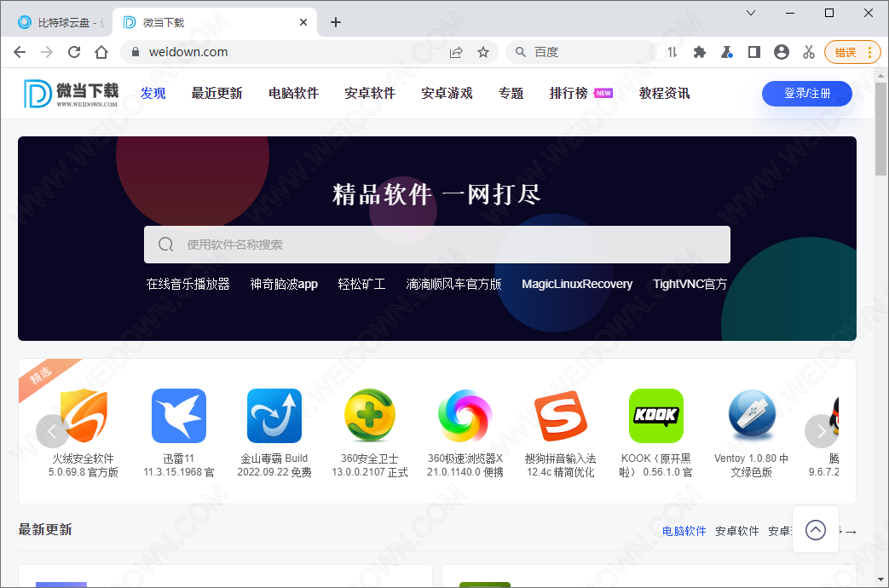Click the share page icon in address bar
Screen dimensions: 889x588
point(456,52)
